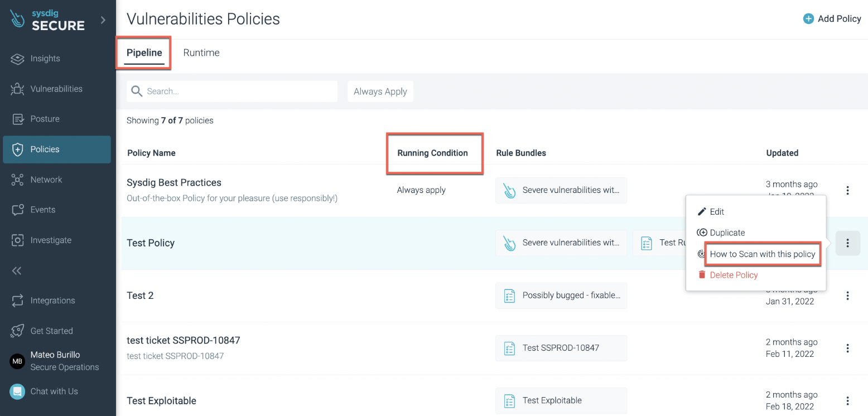This screenshot has width=868, height=416.
Task: Collapse the sidebar with double chevron
Action: (x=17, y=270)
